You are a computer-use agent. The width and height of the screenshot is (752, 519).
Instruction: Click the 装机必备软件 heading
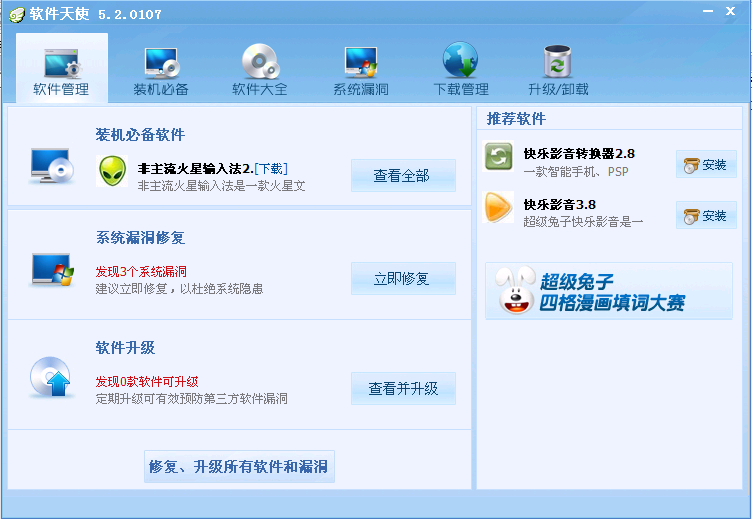click(140, 135)
